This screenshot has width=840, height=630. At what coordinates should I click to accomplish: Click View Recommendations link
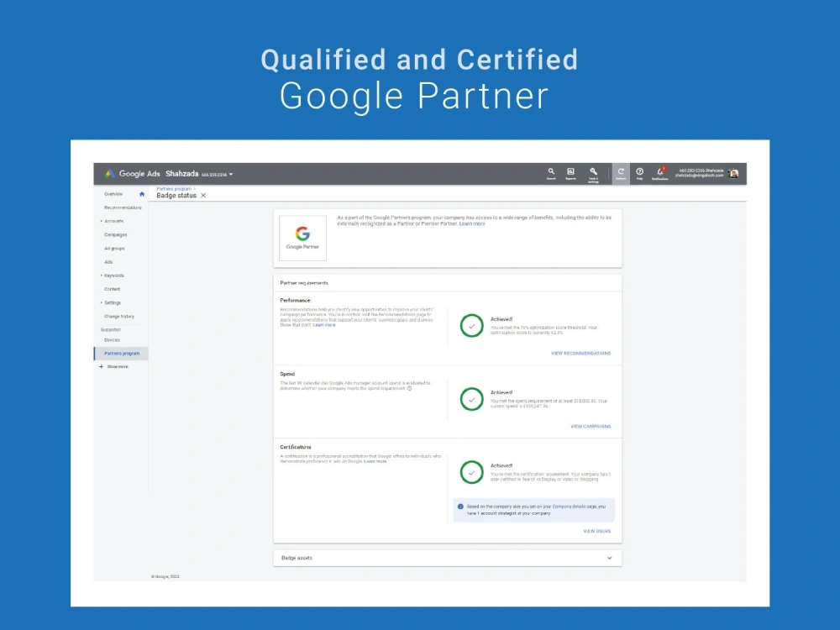tap(580, 354)
